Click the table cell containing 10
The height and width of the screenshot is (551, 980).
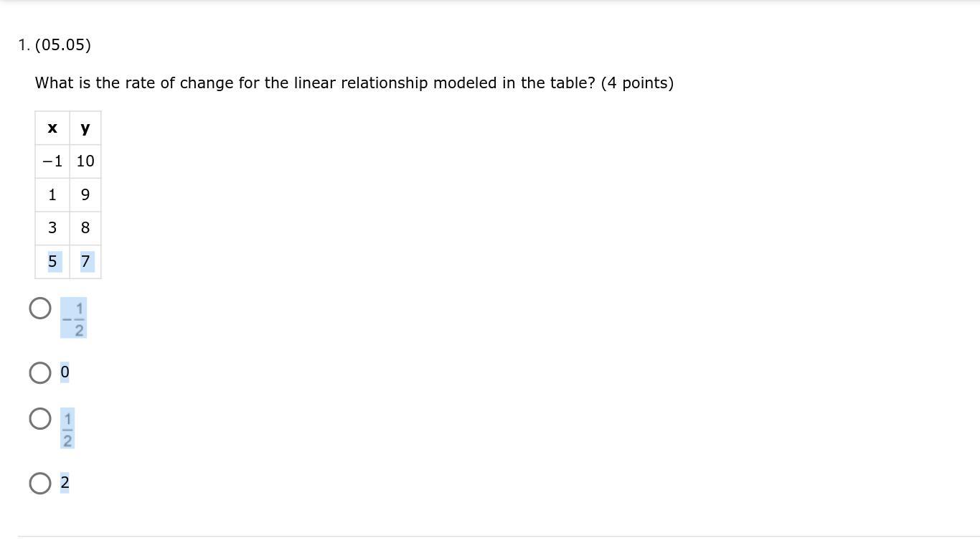coord(85,161)
